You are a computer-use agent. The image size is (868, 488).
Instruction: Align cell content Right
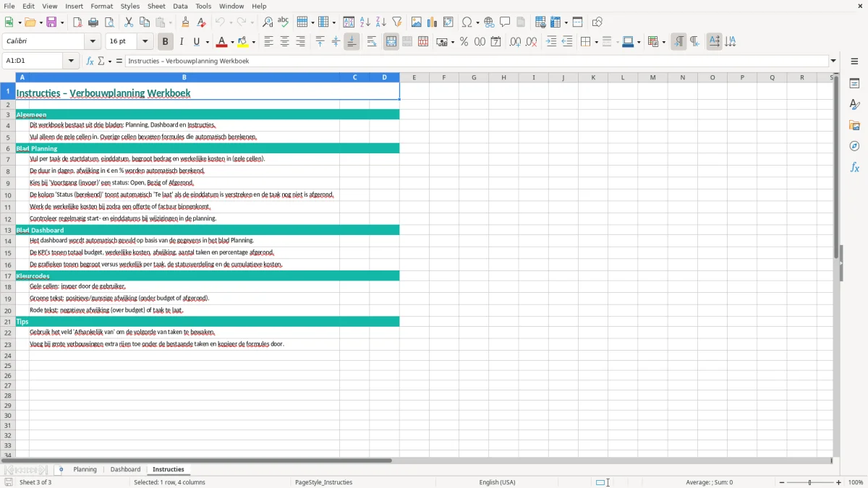point(301,42)
